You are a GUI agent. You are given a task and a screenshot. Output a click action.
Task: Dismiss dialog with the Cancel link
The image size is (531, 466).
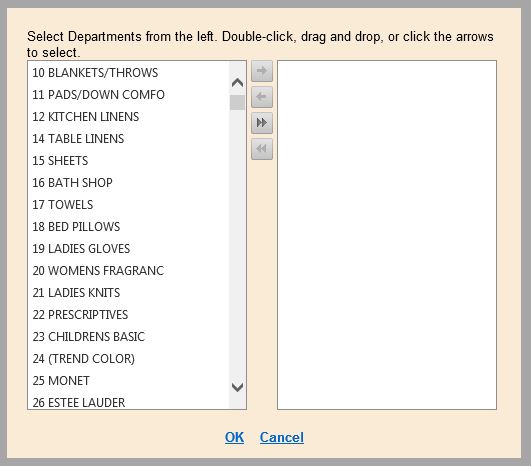[282, 437]
